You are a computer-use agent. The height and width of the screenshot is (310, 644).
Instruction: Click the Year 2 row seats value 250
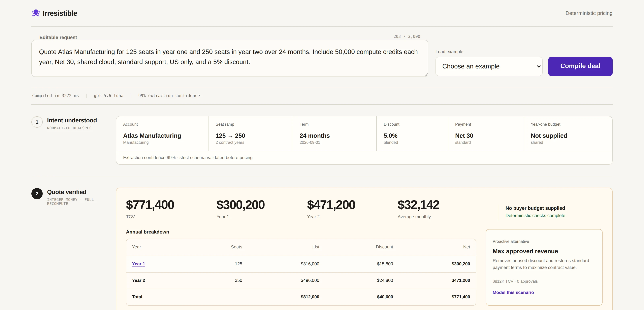(x=238, y=280)
